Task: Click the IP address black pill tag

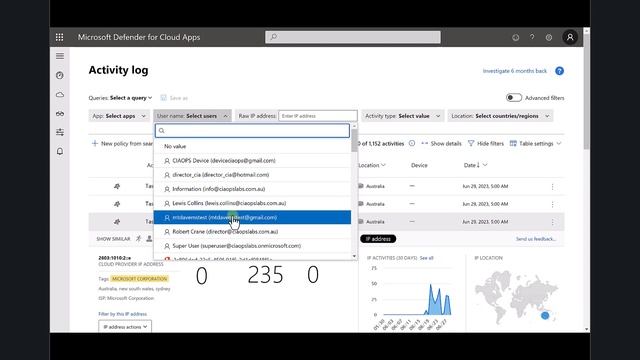Action: click(x=378, y=239)
